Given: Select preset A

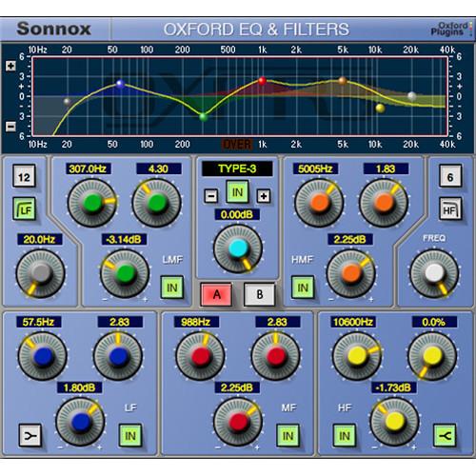Looking at the screenshot, I should pos(216,294).
